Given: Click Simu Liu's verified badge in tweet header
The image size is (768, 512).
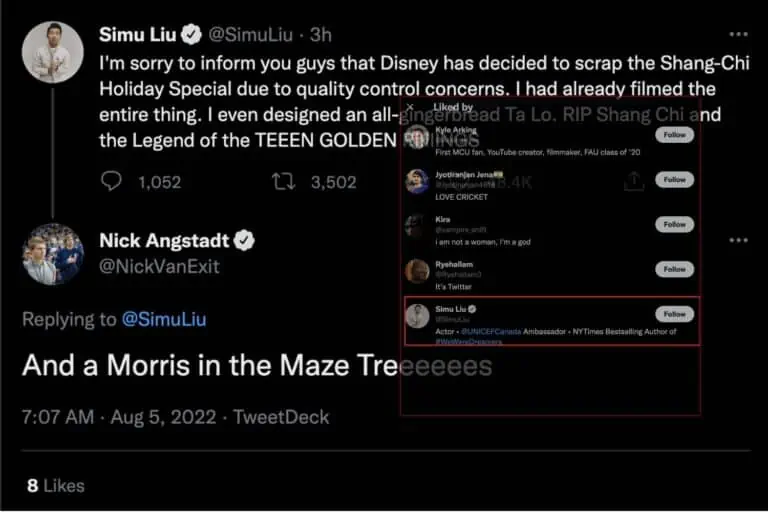Looking at the screenshot, I should click(191, 36).
